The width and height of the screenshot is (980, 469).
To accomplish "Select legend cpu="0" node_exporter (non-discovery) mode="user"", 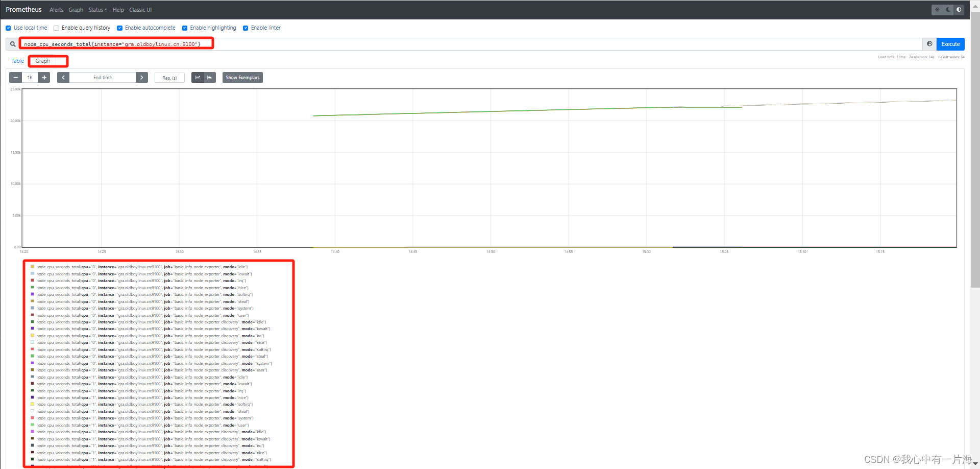I will [x=140, y=315].
